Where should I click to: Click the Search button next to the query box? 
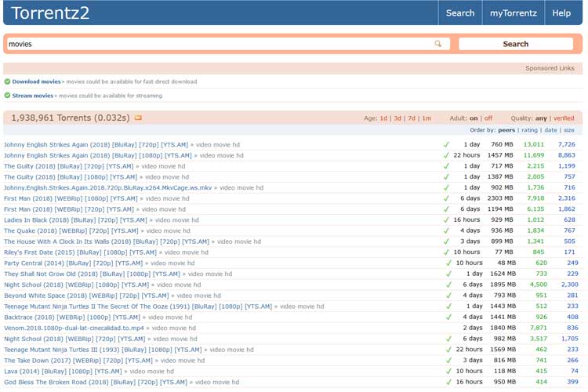coord(516,44)
